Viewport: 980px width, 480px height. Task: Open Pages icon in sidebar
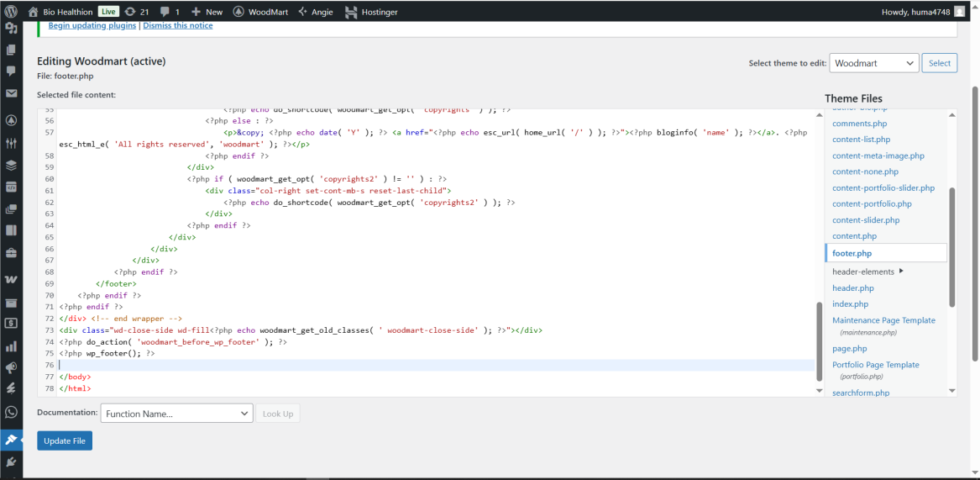(x=11, y=50)
